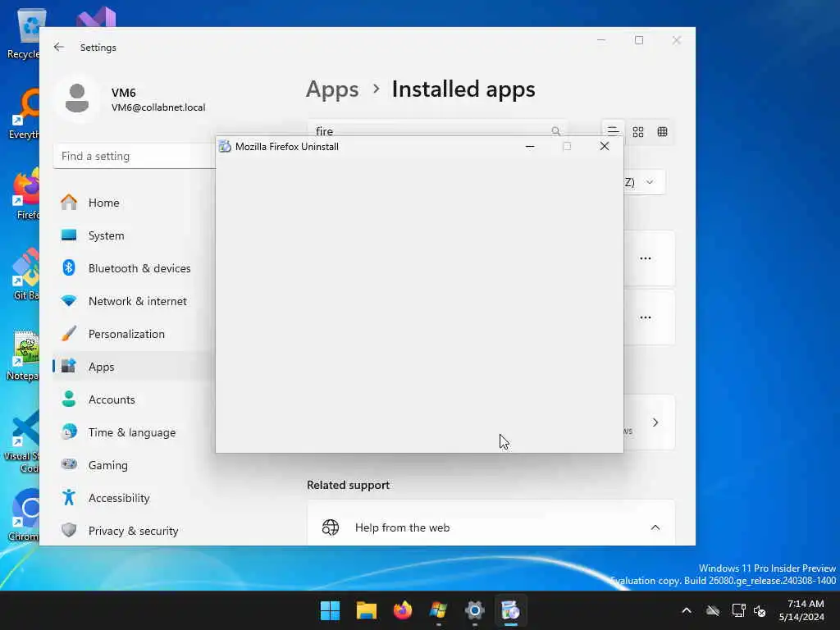Show hidden system tray icons
This screenshot has width=840, height=630.
pyautogui.click(x=687, y=610)
